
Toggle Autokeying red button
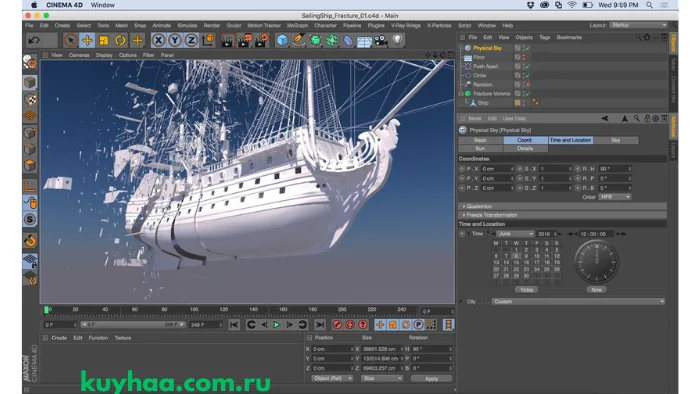tap(350, 325)
